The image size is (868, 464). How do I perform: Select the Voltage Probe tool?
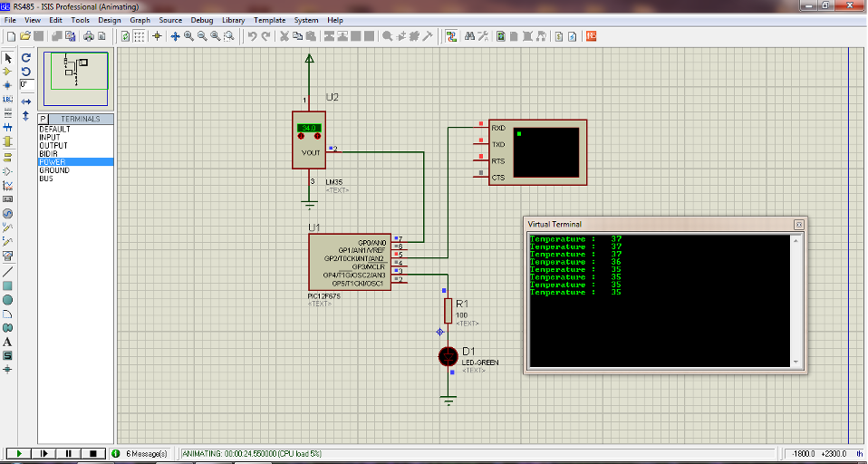tap(8, 227)
